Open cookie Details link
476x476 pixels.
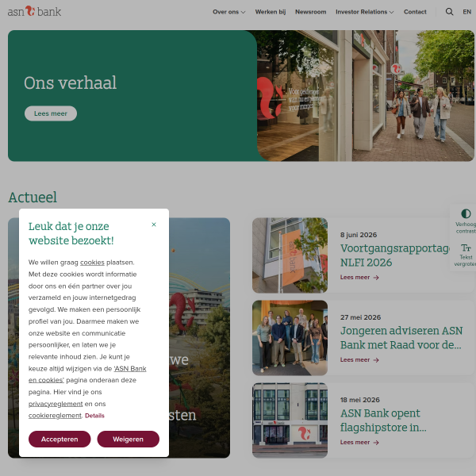tap(94, 416)
